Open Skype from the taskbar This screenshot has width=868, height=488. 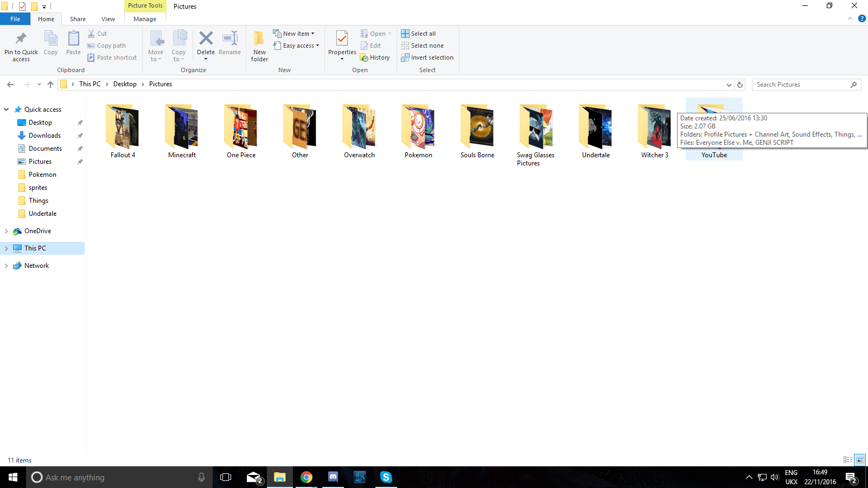tap(386, 477)
